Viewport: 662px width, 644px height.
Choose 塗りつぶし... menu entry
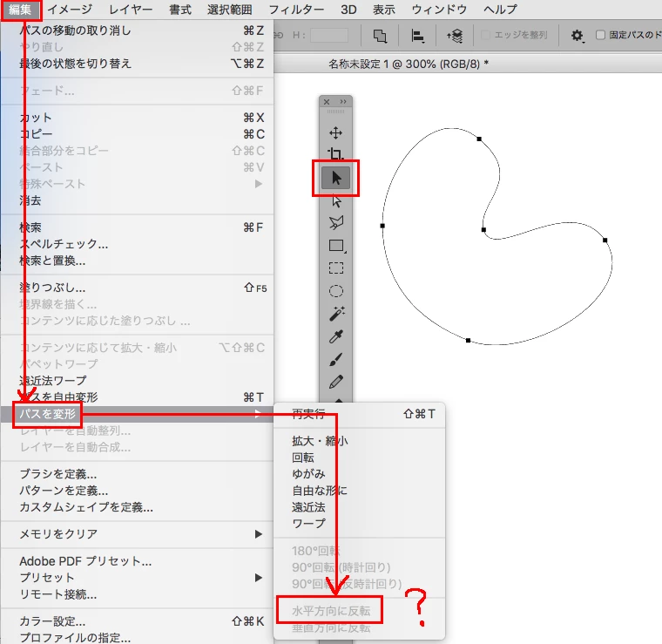pyautogui.click(x=138, y=288)
